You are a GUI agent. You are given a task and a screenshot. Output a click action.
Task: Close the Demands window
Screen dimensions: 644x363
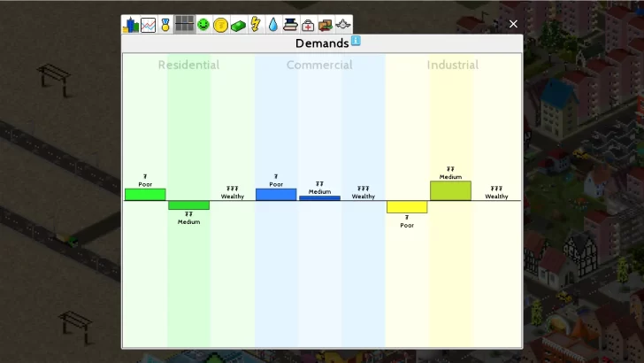click(x=513, y=24)
